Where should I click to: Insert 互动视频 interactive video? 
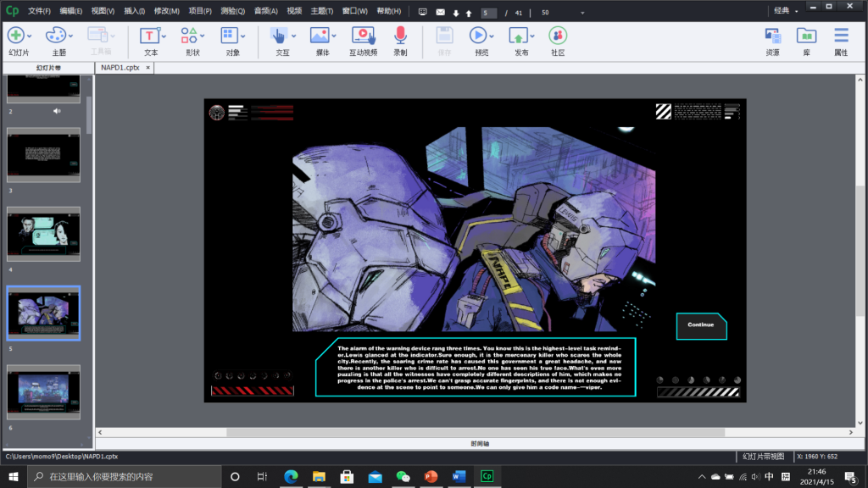coord(363,36)
